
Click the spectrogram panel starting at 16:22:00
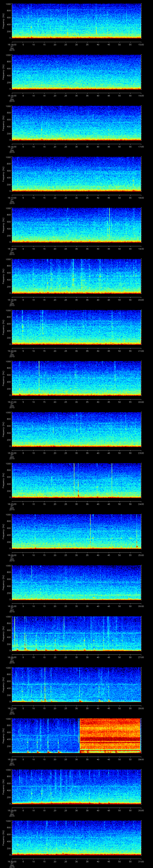76,429
